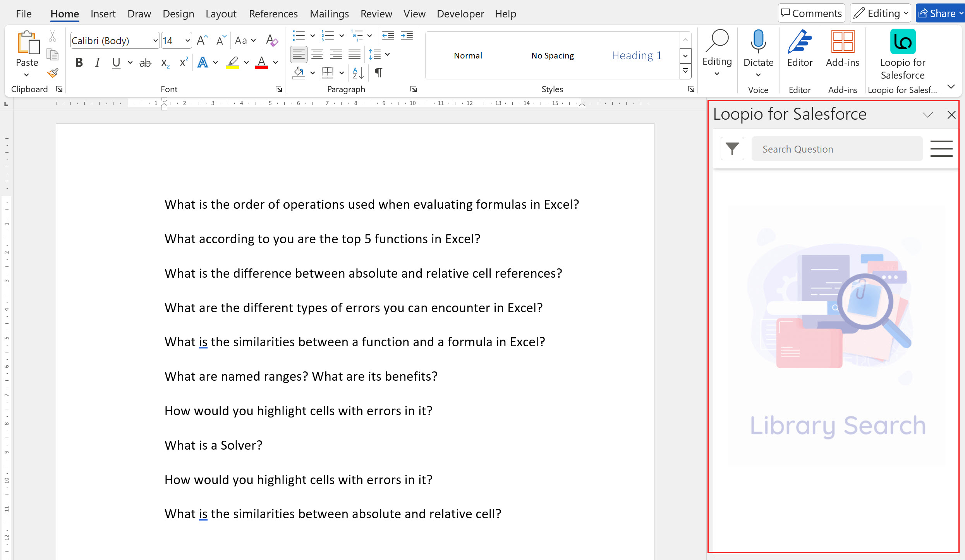Apply the Normal style
965x560 pixels.
tap(468, 55)
